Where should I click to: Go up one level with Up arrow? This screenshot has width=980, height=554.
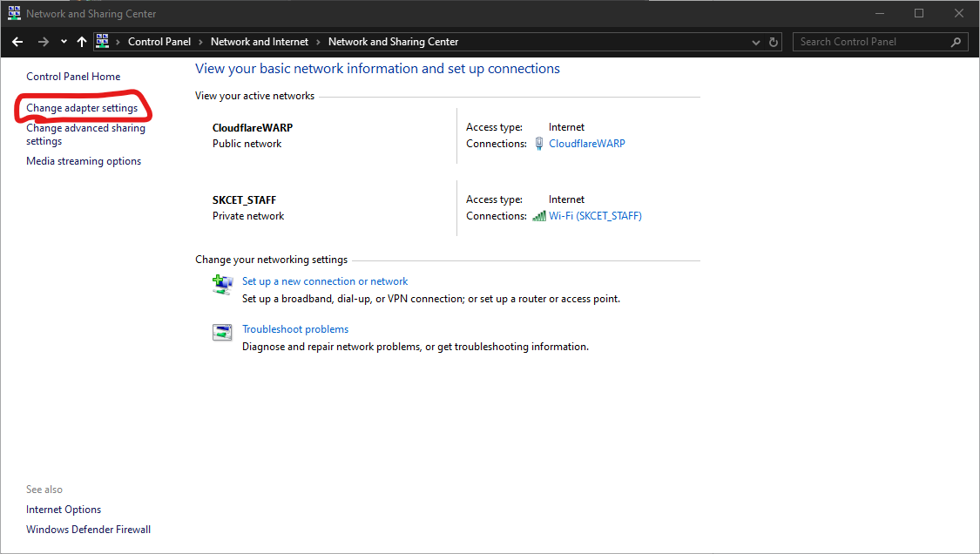[82, 42]
